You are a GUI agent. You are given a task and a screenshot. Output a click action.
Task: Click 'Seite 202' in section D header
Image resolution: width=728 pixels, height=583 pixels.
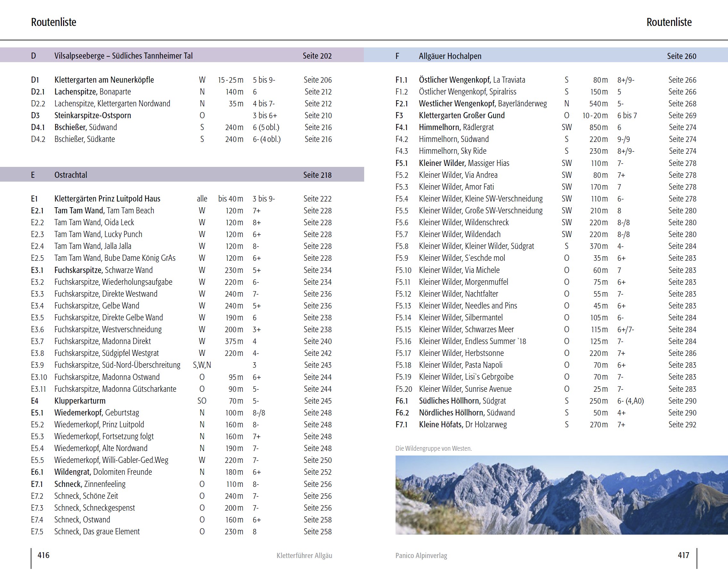coord(317,56)
